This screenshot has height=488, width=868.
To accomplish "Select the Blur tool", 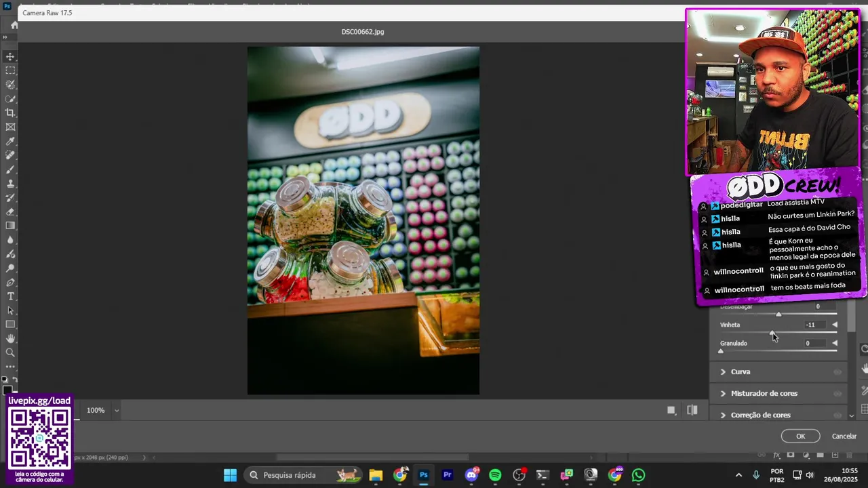I will click(10, 240).
